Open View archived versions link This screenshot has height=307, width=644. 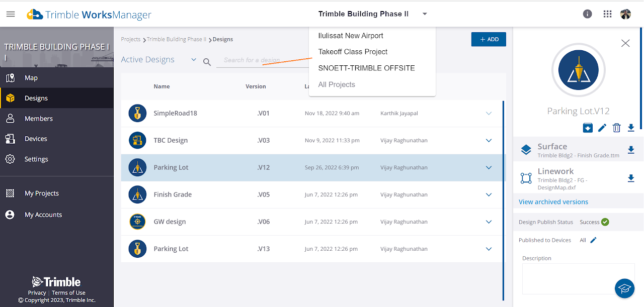point(553,202)
